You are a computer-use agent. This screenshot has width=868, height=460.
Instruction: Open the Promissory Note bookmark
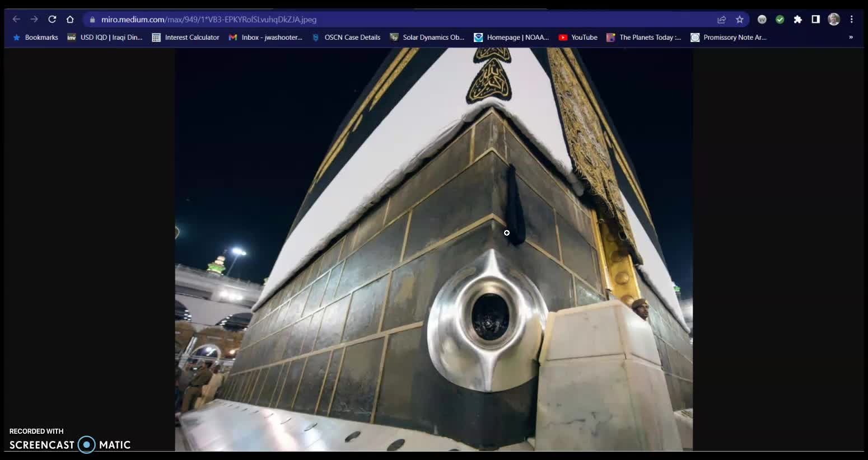pos(729,37)
